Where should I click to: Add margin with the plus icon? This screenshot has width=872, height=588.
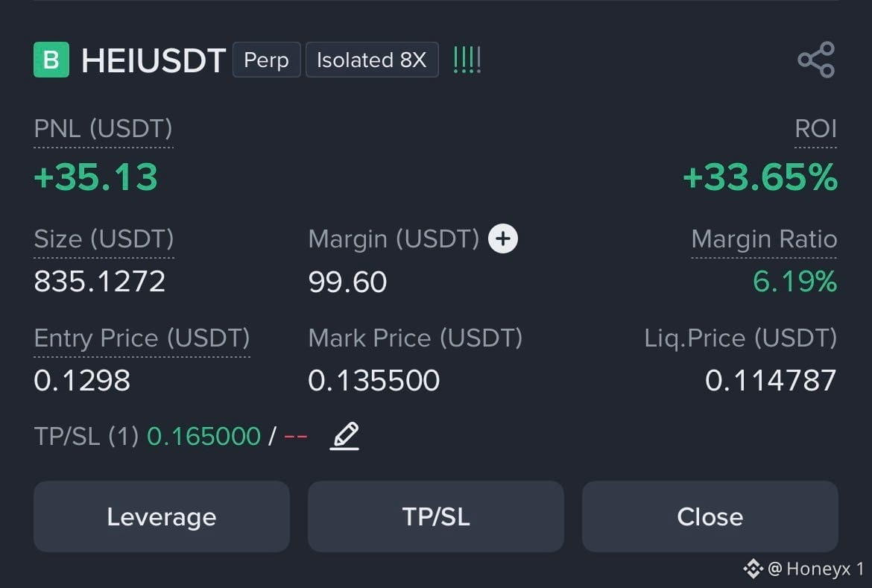click(503, 238)
